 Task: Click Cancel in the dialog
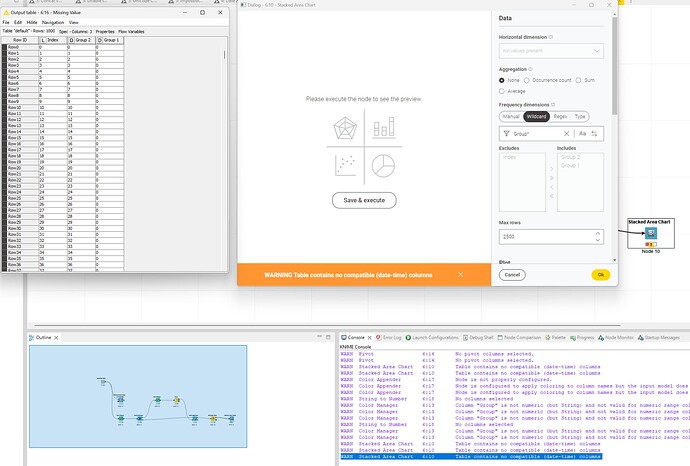512,275
